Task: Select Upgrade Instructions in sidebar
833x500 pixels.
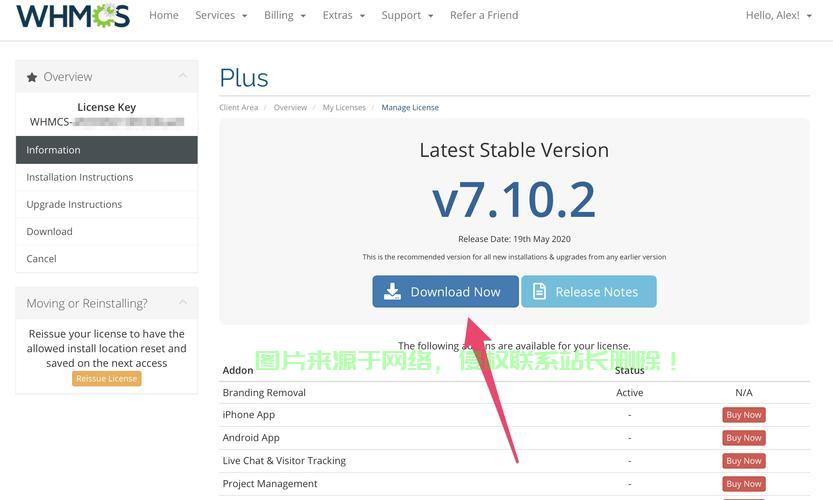Action: coord(74,204)
